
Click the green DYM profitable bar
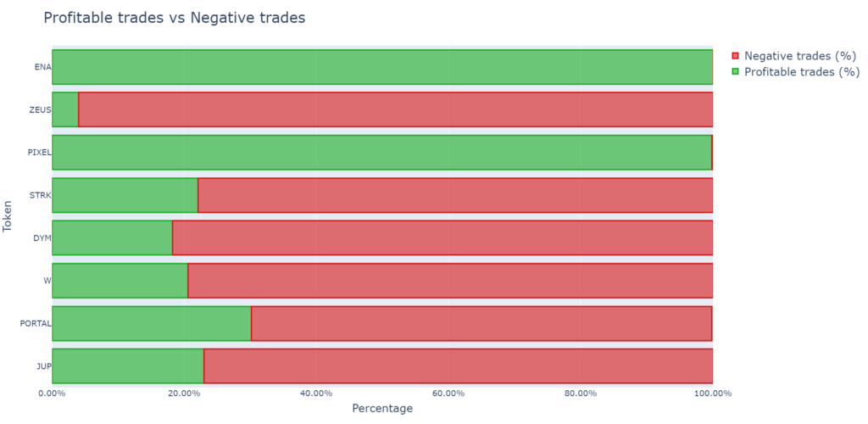point(112,237)
